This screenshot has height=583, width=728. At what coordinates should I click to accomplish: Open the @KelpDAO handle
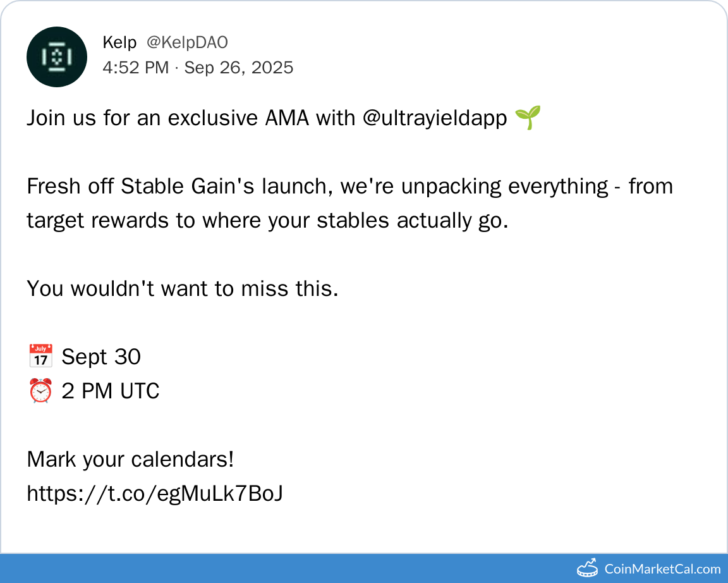[187, 42]
